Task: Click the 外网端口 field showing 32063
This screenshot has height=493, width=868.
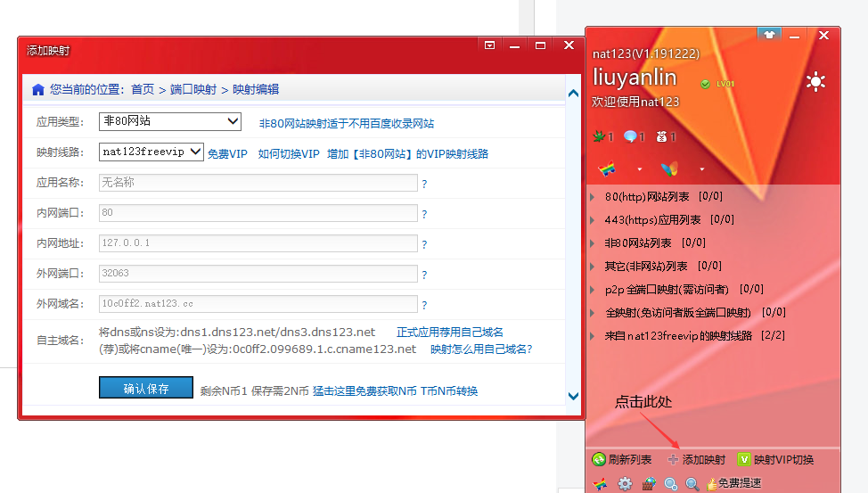Action: (258, 274)
